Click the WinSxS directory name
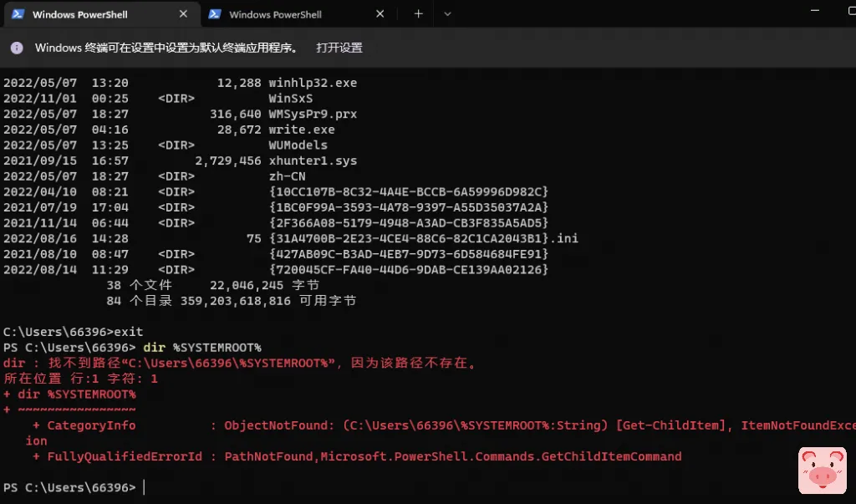The image size is (856, 504). tap(289, 99)
